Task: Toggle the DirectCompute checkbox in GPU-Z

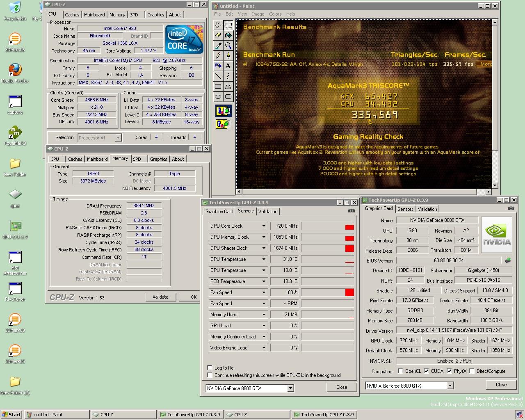Action: coord(472,371)
